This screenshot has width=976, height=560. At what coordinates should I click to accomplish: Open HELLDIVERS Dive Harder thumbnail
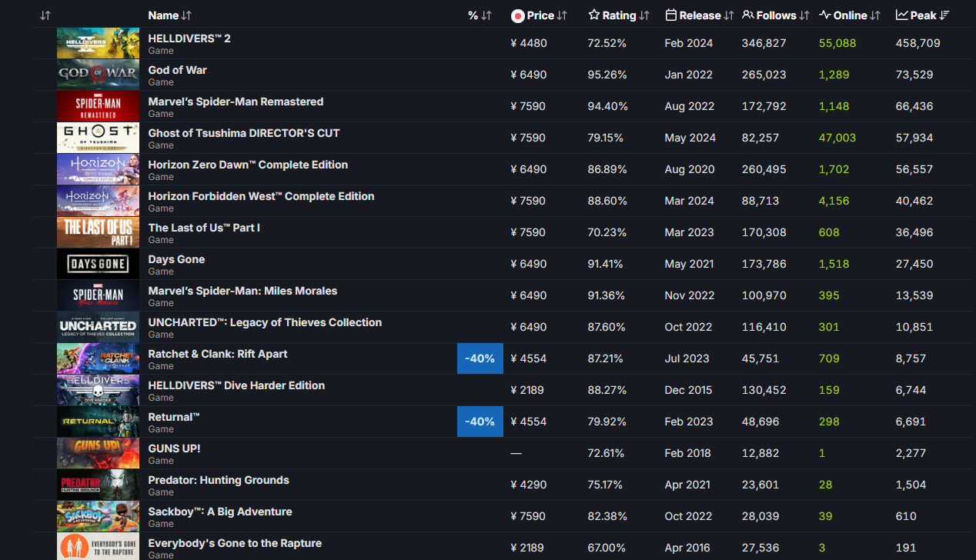pos(98,390)
